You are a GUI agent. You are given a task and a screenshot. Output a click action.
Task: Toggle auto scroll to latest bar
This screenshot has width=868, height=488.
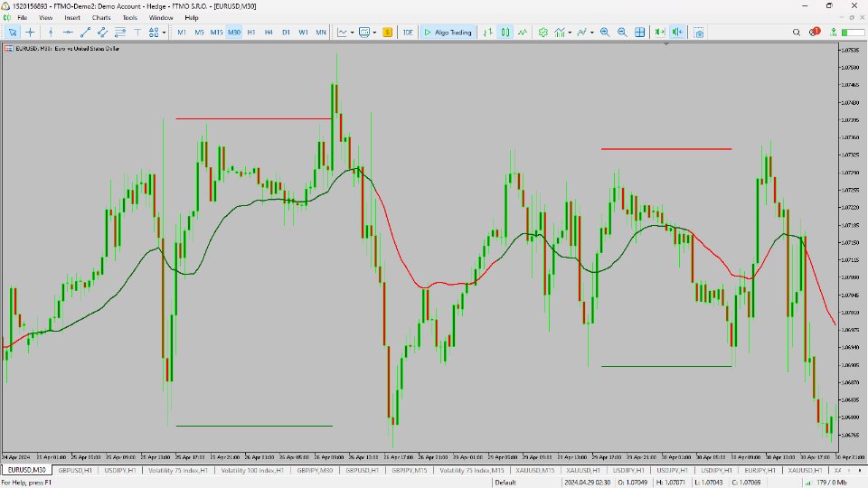(x=659, y=33)
